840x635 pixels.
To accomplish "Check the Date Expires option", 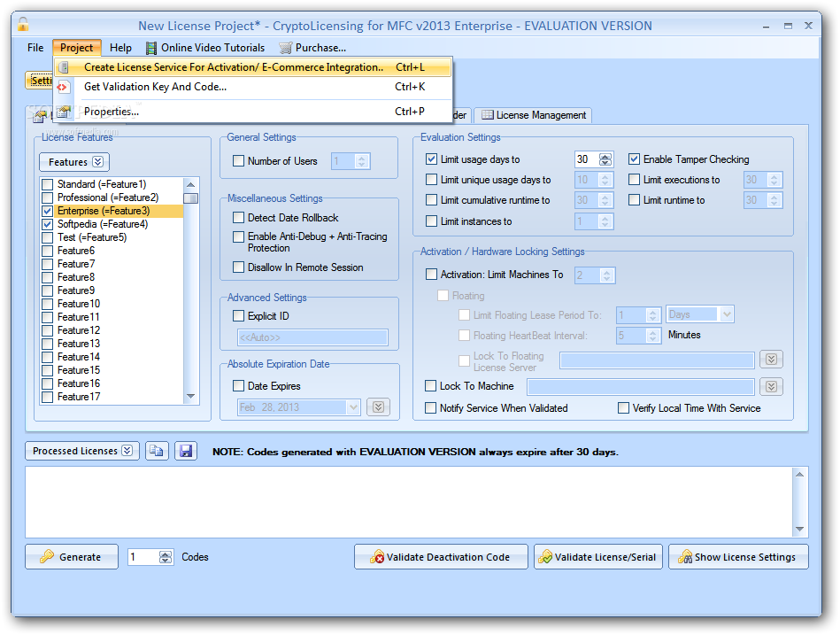I will (x=239, y=386).
